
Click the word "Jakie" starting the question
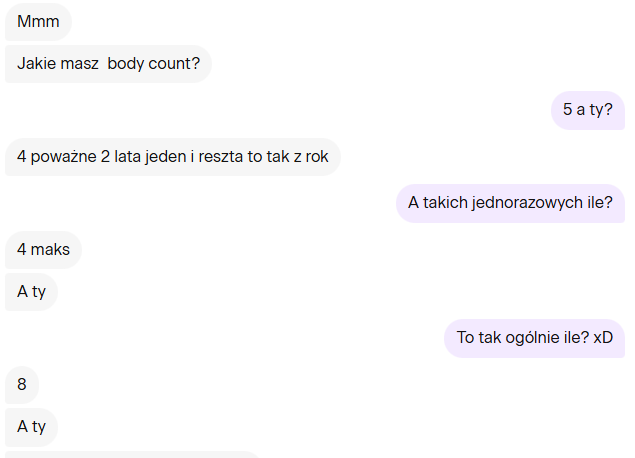(x=34, y=64)
